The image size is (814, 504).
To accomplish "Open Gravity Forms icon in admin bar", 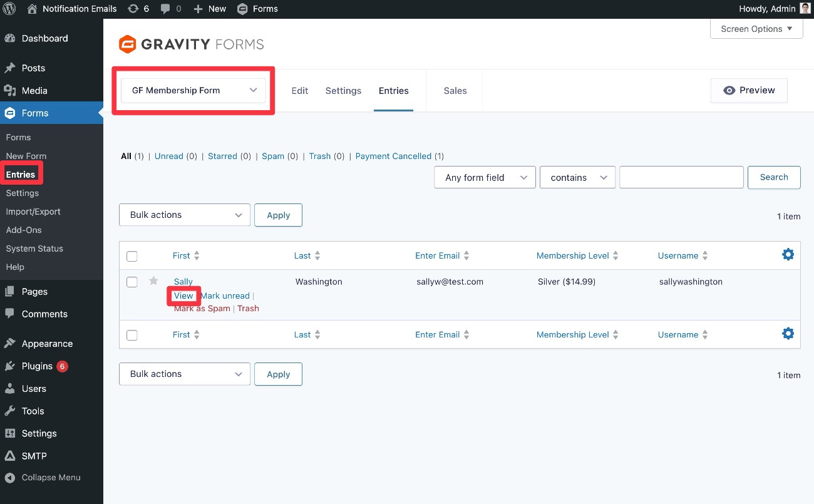I will (x=242, y=9).
